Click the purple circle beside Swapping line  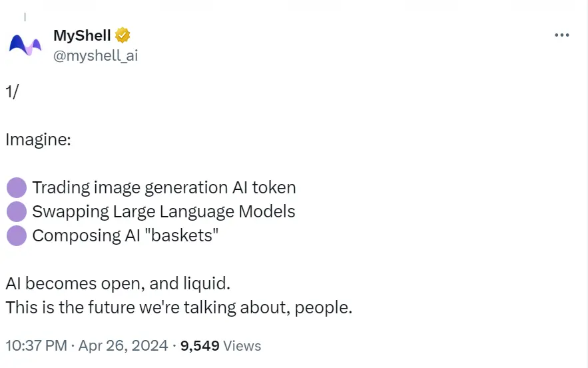coord(16,212)
